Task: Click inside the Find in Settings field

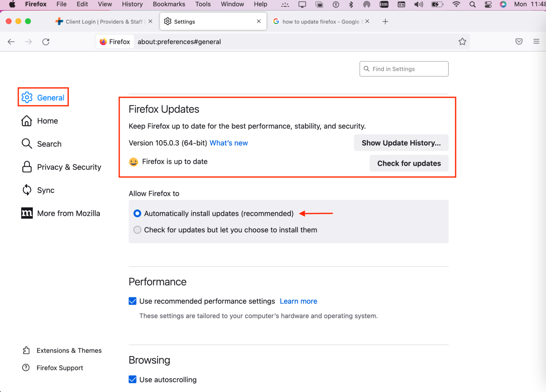Action: coord(403,69)
